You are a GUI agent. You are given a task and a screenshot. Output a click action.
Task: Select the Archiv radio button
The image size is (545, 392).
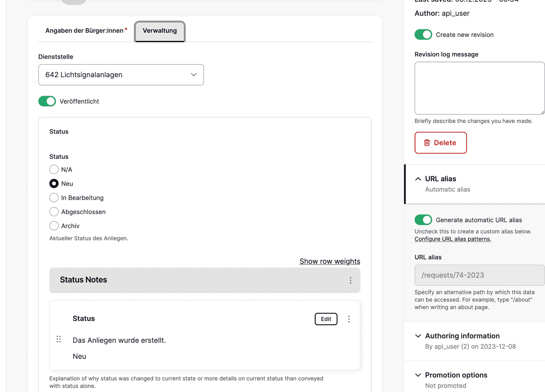point(54,226)
